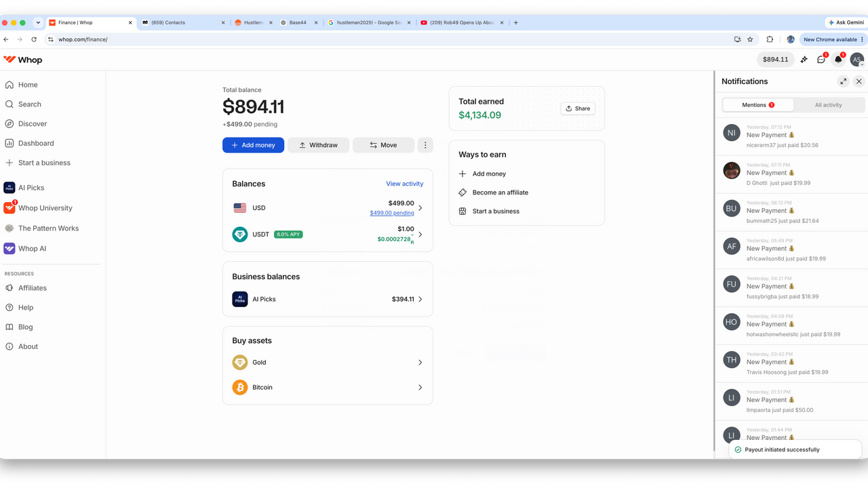
Task: Click the install app icon in address bar
Action: point(737,39)
